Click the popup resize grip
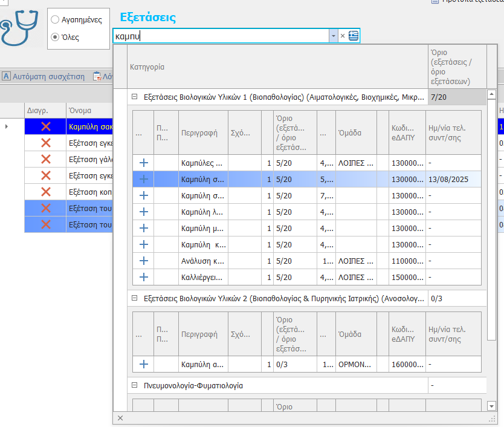The height and width of the screenshot is (427, 504). point(492,419)
